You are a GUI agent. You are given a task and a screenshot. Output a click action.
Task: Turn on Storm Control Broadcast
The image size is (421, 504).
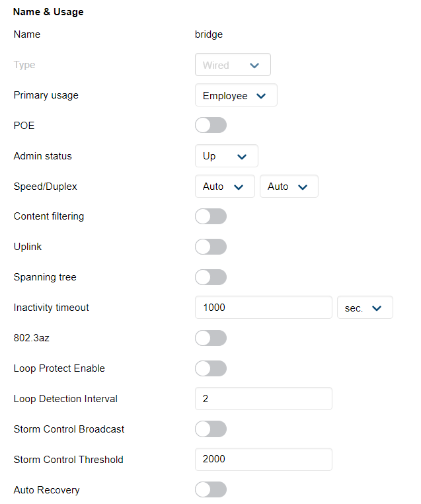tap(211, 429)
